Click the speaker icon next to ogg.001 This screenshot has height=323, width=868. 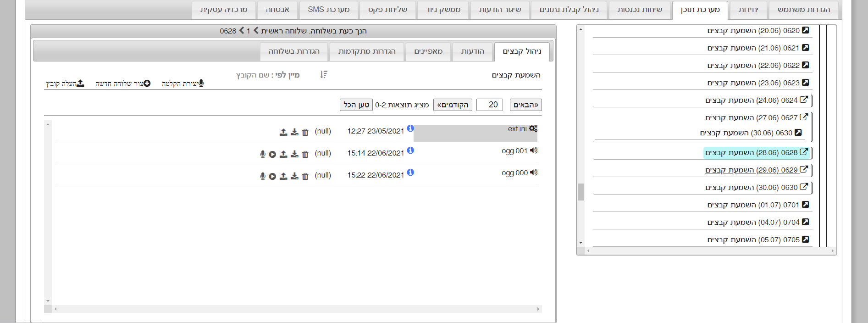click(534, 150)
